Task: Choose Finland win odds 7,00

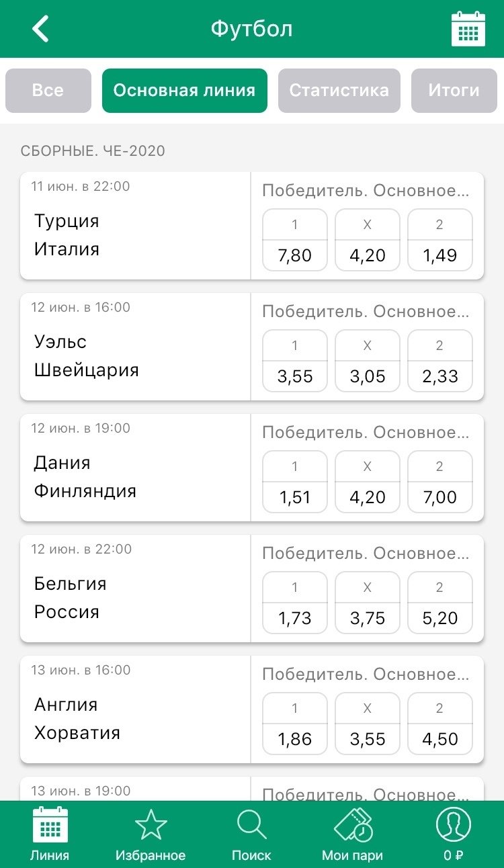Action: (x=439, y=482)
